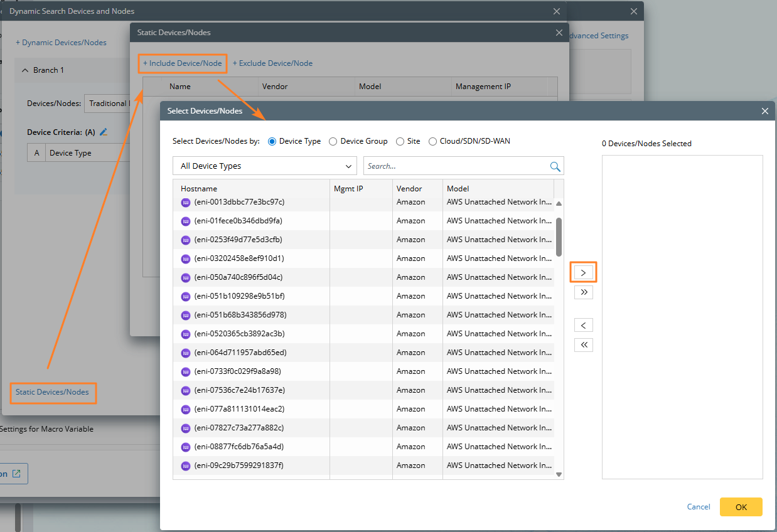Click the Cancel link
Image resolution: width=777 pixels, height=532 pixels.
tap(699, 507)
